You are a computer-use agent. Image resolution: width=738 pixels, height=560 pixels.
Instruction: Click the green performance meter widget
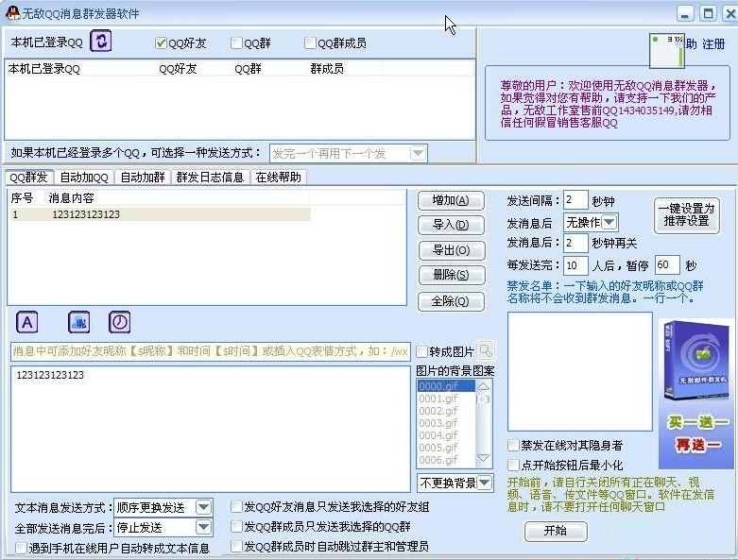coord(666,51)
